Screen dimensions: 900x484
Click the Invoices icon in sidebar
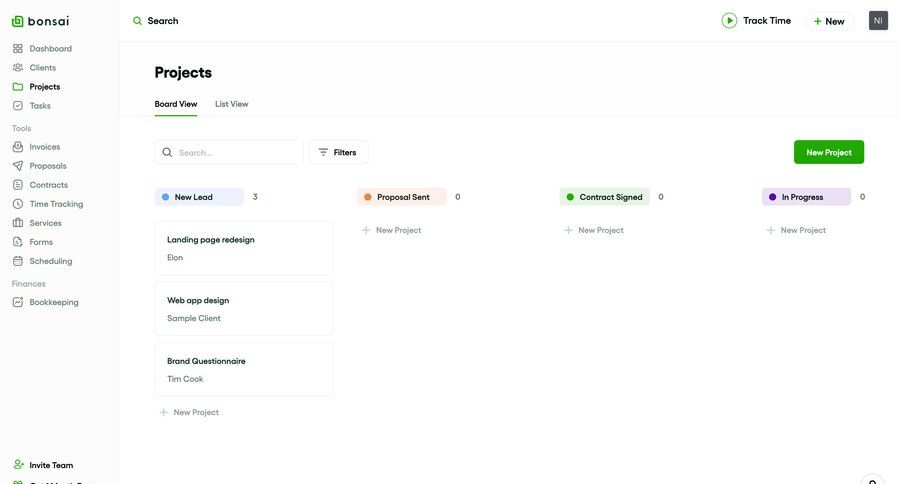click(18, 147)
